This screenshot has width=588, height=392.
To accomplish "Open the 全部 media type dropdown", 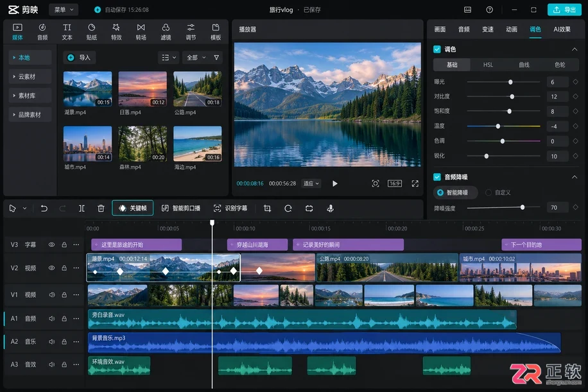I will (196, 58).
